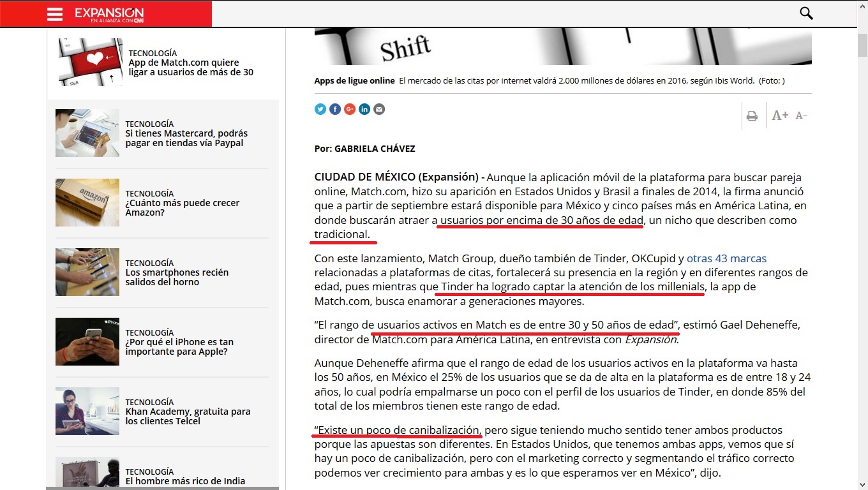Click the TECNOLOGÍA label above Mastercard article

[149, 124]
